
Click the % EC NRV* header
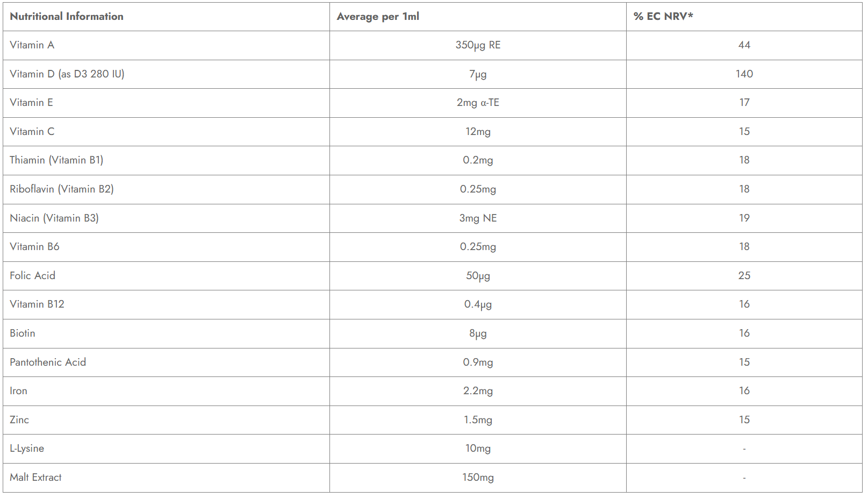tap(663, 17)
